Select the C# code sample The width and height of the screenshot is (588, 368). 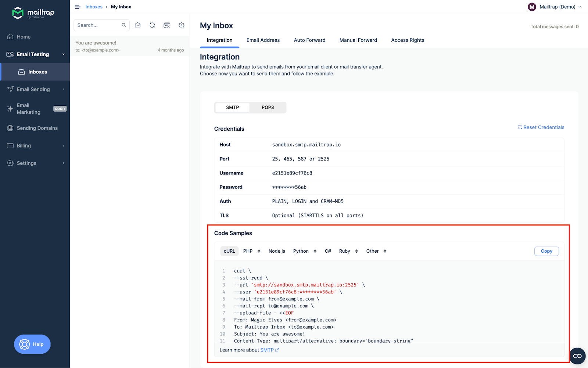click(328, 251)
